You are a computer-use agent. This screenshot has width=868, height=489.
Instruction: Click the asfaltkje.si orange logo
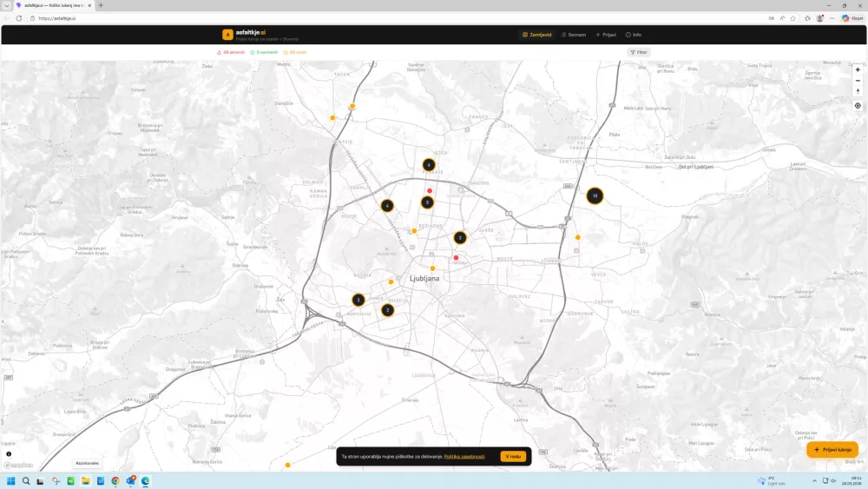click(x=227, y=35)
